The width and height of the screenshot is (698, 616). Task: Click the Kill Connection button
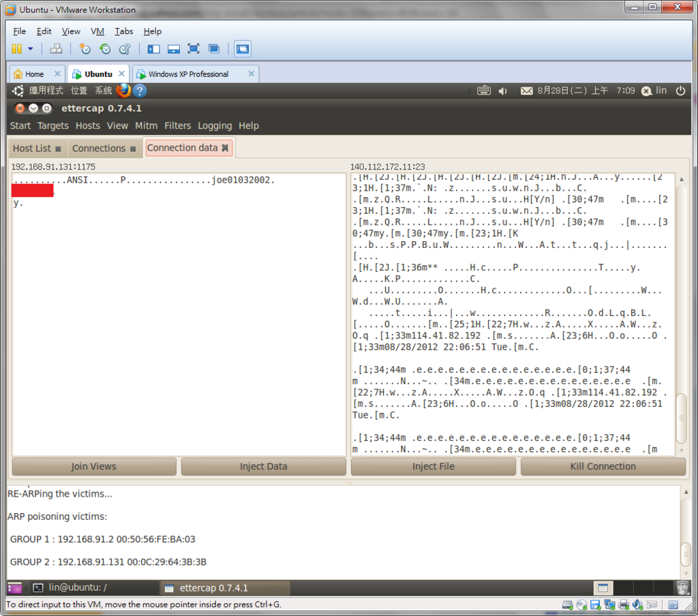coord(603,467)
